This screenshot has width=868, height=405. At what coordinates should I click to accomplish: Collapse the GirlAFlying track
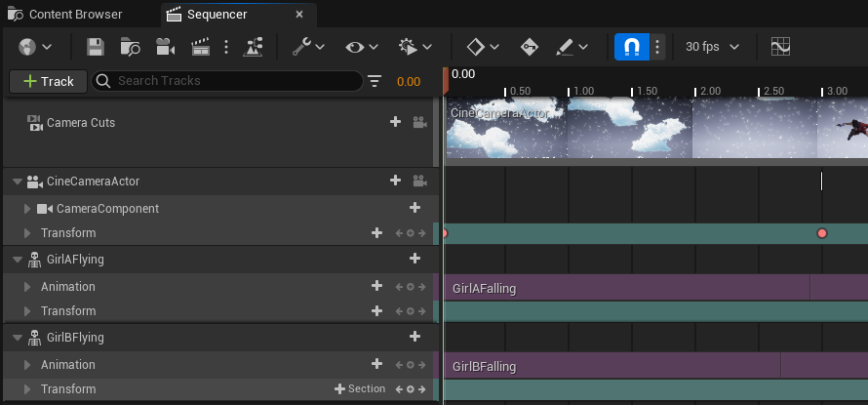(18, 260)
